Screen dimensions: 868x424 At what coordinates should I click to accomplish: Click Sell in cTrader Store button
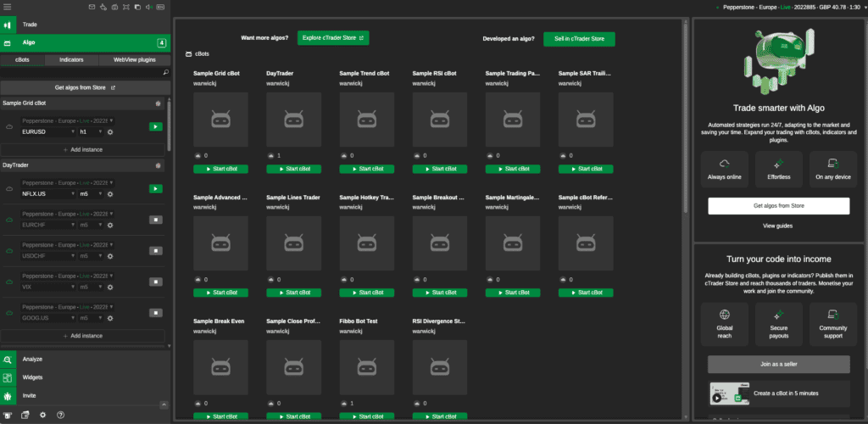pos(579,39)
